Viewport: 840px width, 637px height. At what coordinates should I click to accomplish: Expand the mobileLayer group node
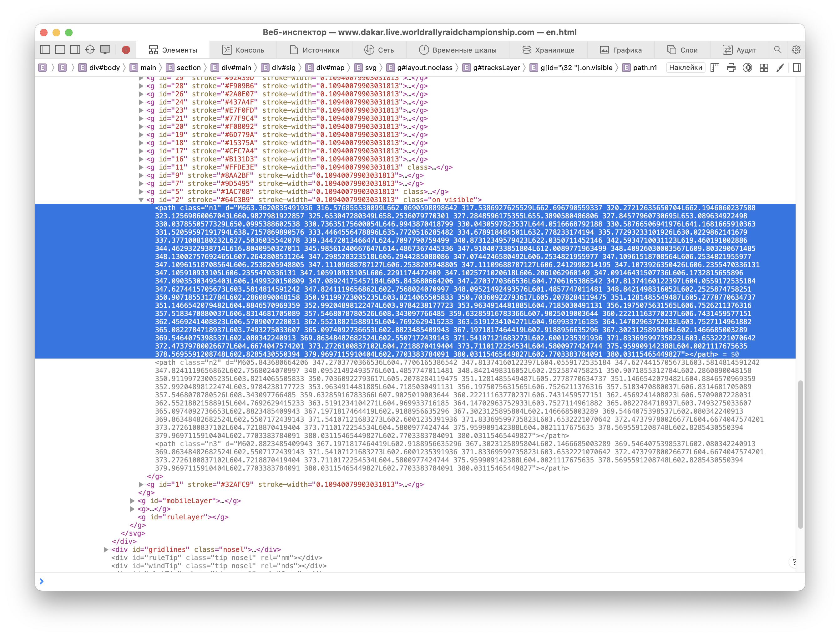(132, 501)
